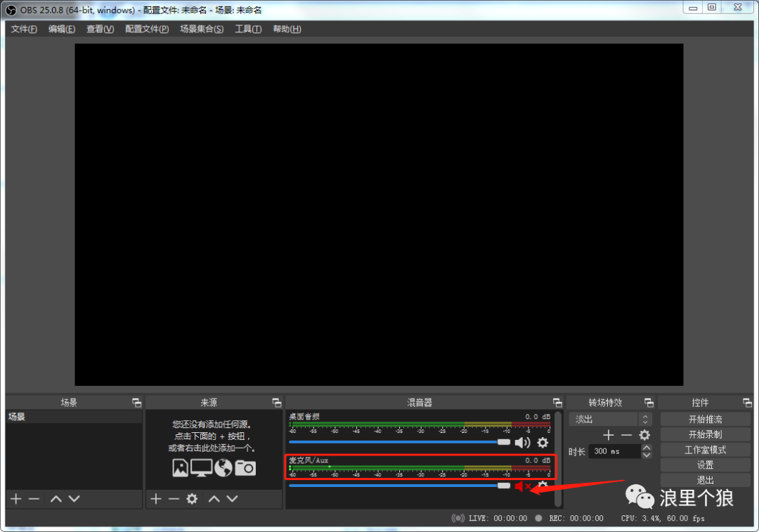Click the 退出 button

coord(706,480)
